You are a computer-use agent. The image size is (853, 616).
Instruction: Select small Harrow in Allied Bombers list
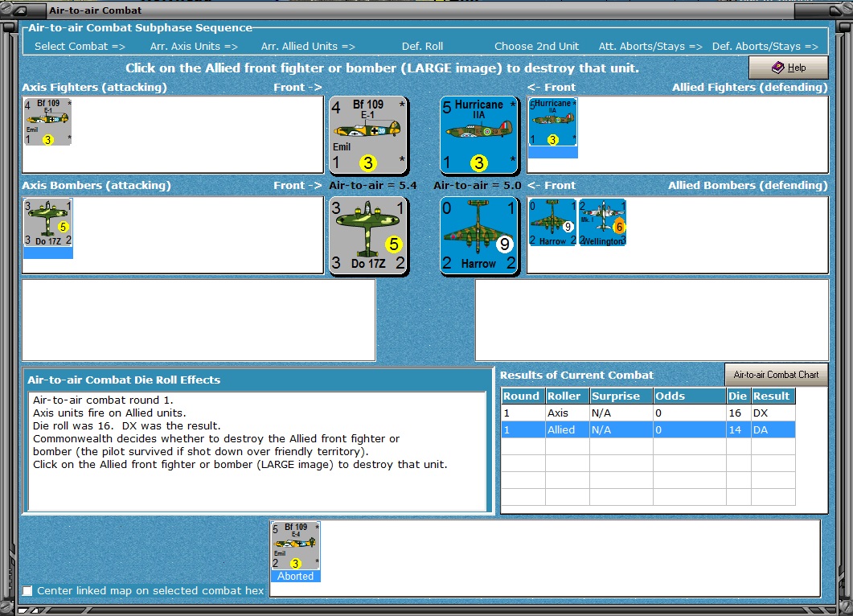tap(552, 223)
